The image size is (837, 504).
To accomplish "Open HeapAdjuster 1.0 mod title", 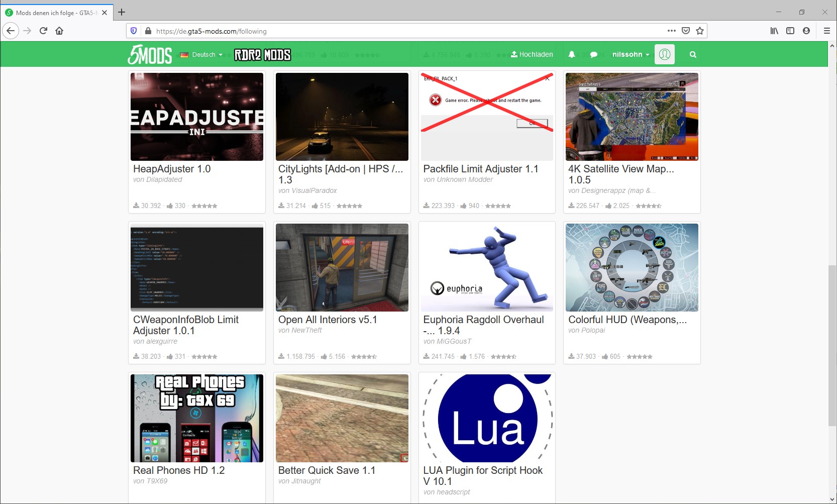I will (172, 169).
